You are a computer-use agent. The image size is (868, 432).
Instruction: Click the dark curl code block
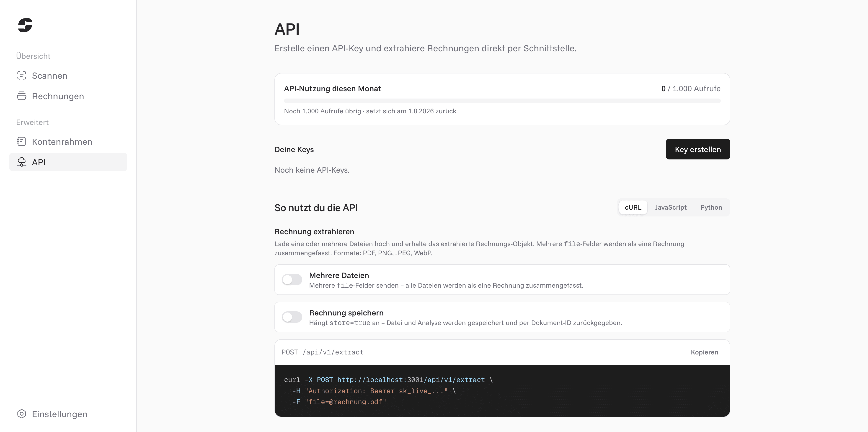pos(502,391)
